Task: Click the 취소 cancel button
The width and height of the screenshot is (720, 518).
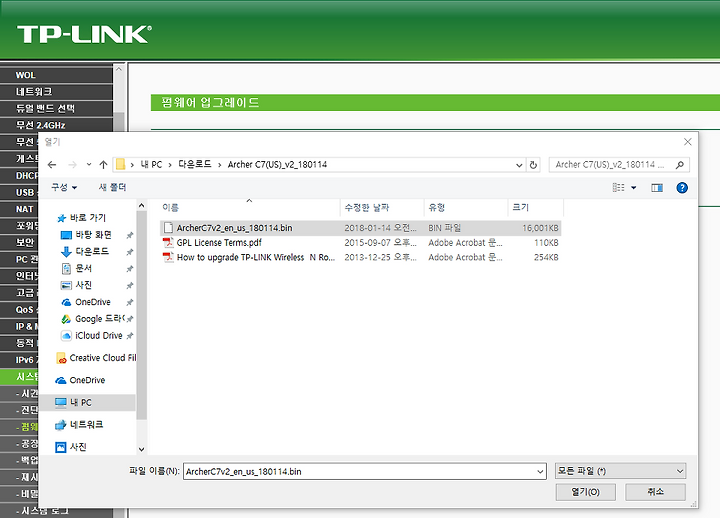Action: [655, 492]
